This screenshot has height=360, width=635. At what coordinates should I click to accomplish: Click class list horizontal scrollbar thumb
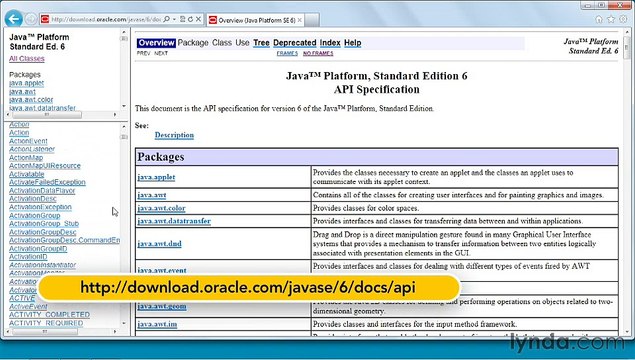coord(45,332)
